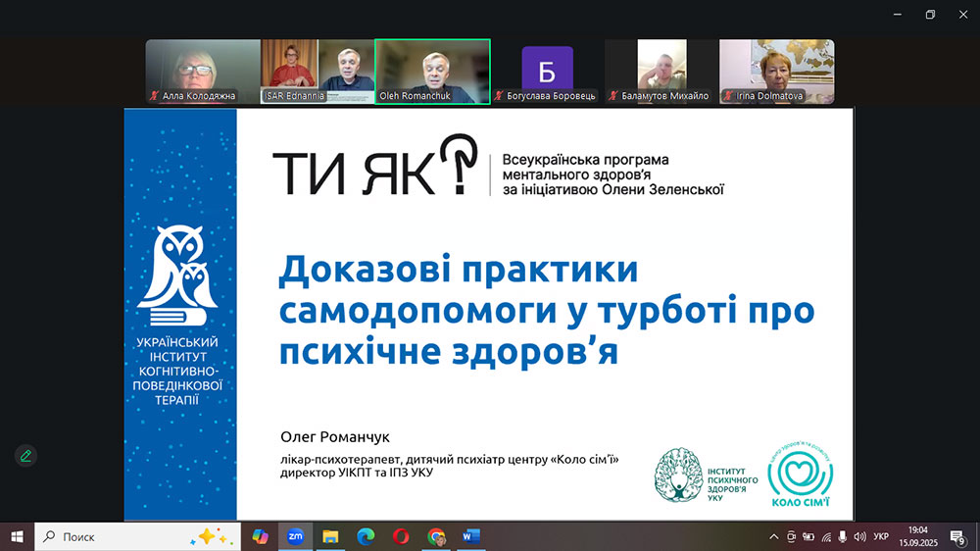Open the Windows Start menu
This screenshot has height=551, width=980.
pos(17,536)
